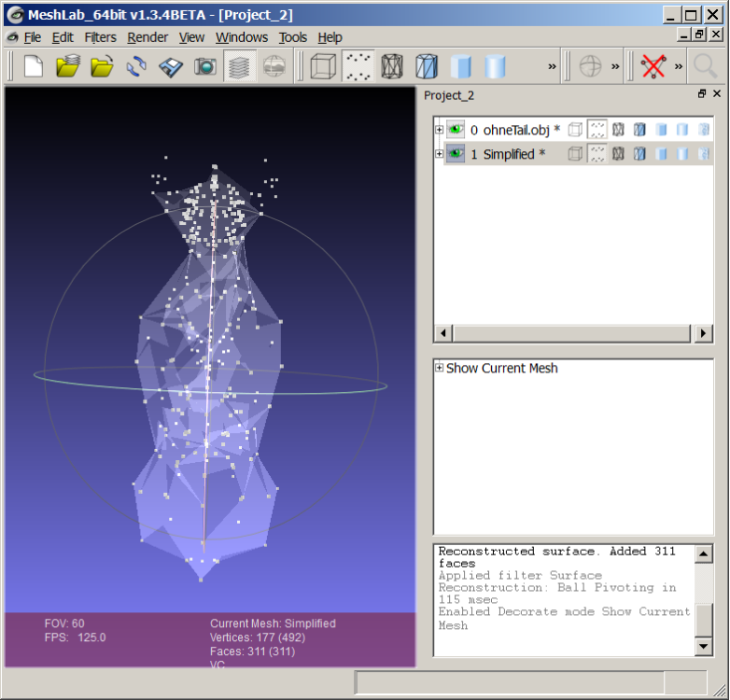Screen dimensions: 730x700
Task: Set wireframe mode for ohneTail.obj layer
Action: click(x=618, y=130)
